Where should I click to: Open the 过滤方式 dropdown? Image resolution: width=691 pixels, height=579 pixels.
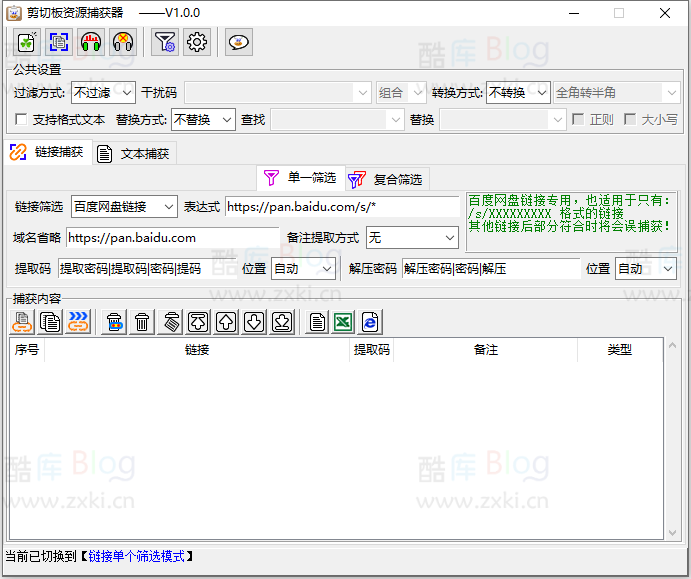pyautogui.click(x=103, y=93)
